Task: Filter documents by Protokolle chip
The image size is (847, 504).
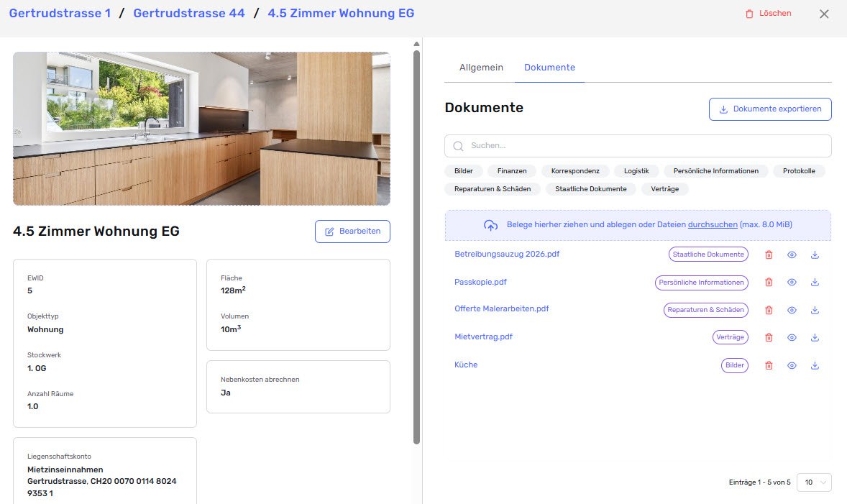Action: pos(799,171)
